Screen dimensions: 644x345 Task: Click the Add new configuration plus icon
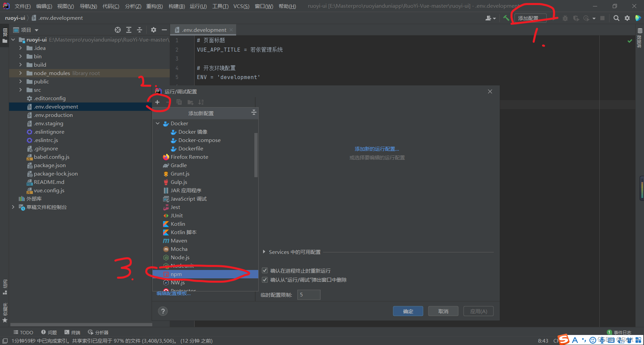pos(157,102)
